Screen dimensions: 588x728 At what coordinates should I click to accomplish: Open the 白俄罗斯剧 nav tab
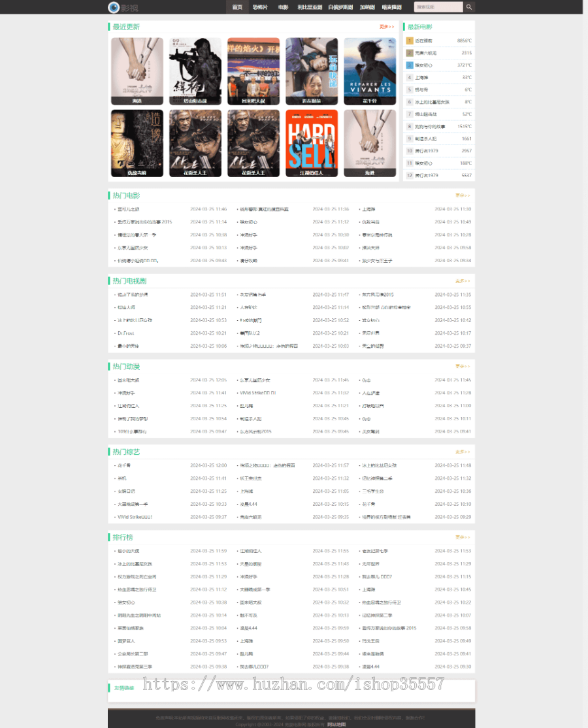point(340,7)
